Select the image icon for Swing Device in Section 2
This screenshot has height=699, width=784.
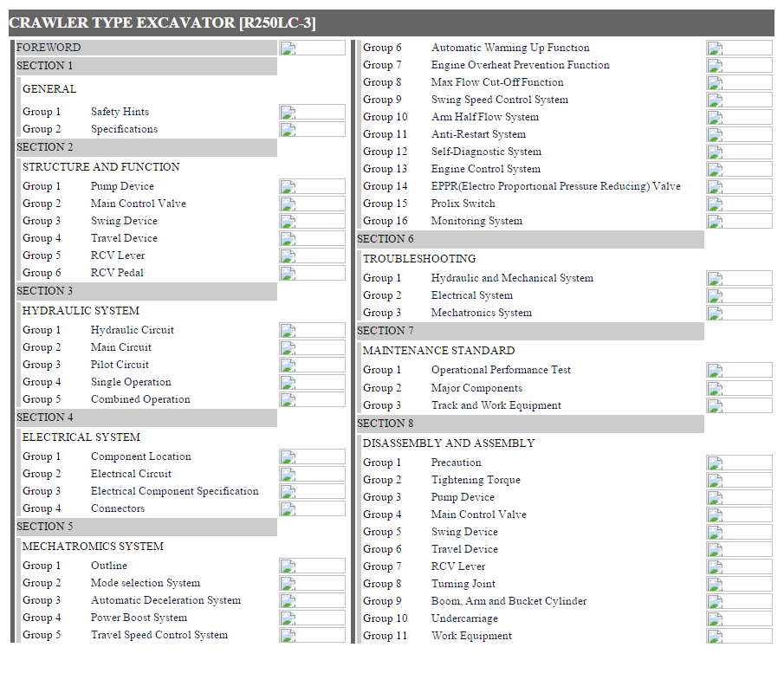(x=312, y=221)
